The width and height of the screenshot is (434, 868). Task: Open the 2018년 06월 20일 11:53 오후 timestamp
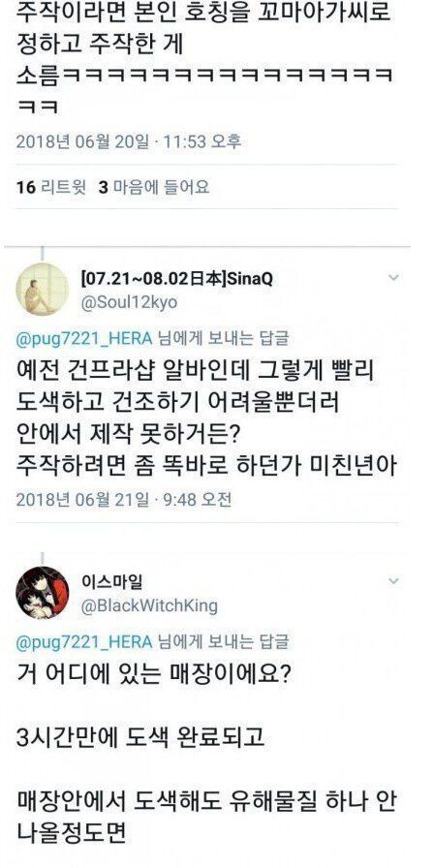click(129, 141)
